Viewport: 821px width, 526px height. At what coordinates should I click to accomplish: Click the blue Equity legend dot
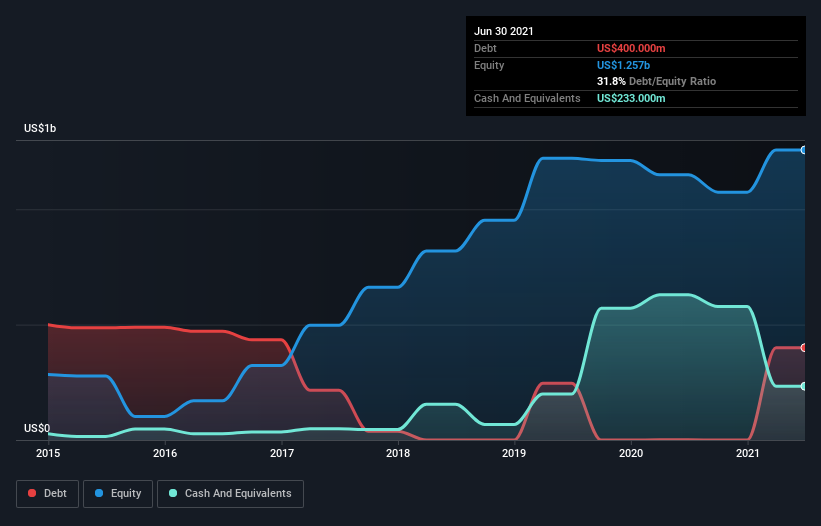pyautogui.click(x=99, y=493)
